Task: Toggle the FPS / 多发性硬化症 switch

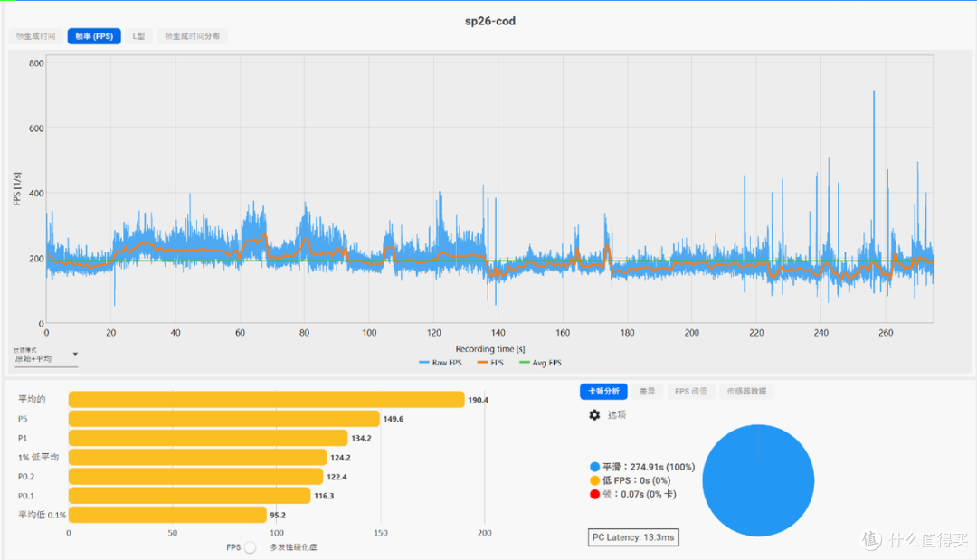Action: pos(250,547)
